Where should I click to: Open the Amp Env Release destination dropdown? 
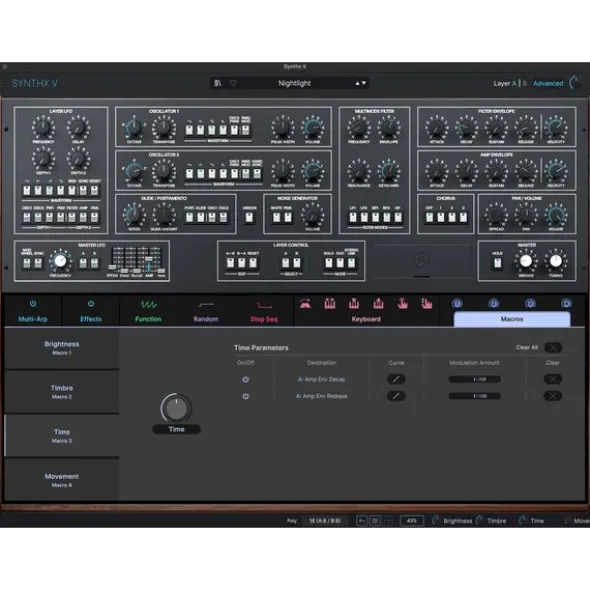tap(321, 396)
